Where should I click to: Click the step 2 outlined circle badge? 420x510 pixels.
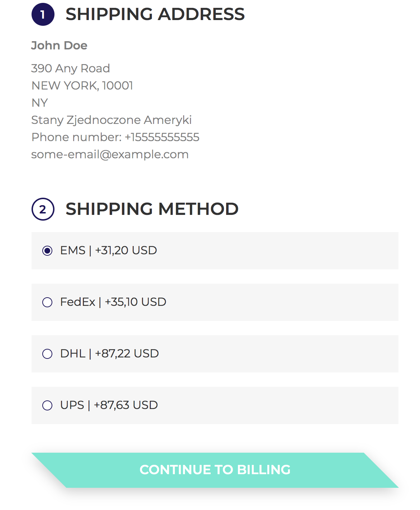pos(43,209)
